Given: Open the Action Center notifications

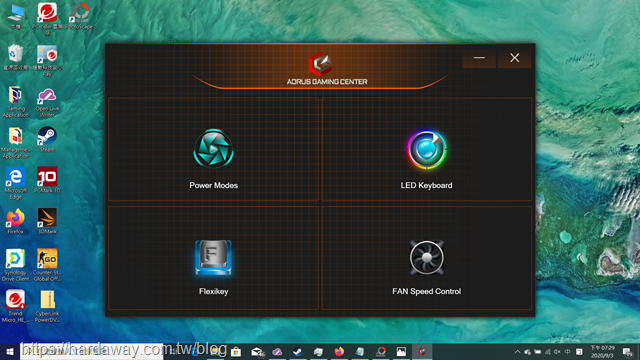Looking at the screenshot, I should tap(628, 351).
